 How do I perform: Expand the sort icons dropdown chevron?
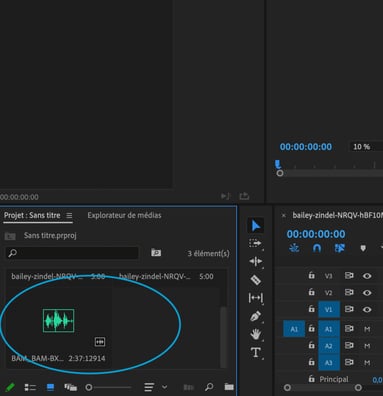click(164, 387)
